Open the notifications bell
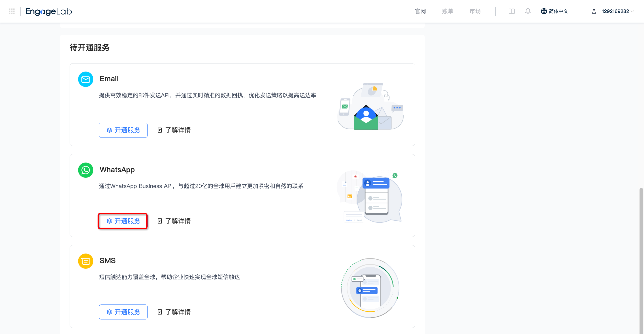The image size is (644, 334). [x=528, y=11]
